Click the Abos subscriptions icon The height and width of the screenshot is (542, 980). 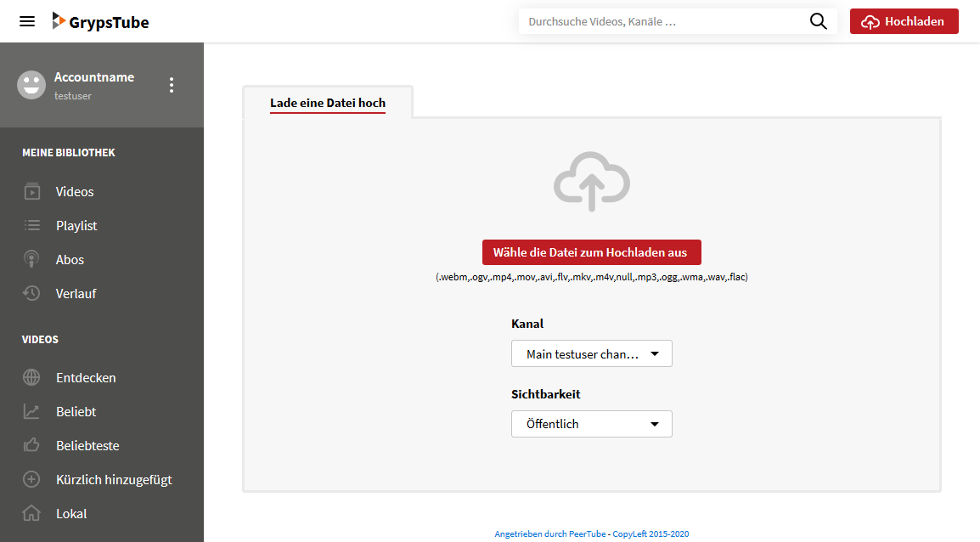point(31,260)
